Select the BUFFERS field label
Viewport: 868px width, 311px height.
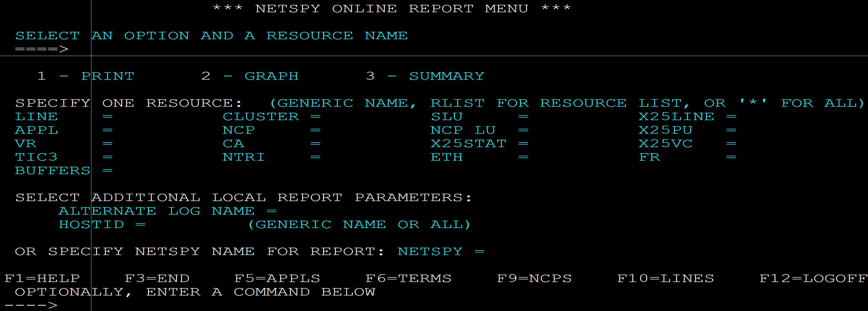(x=53, y=171)
